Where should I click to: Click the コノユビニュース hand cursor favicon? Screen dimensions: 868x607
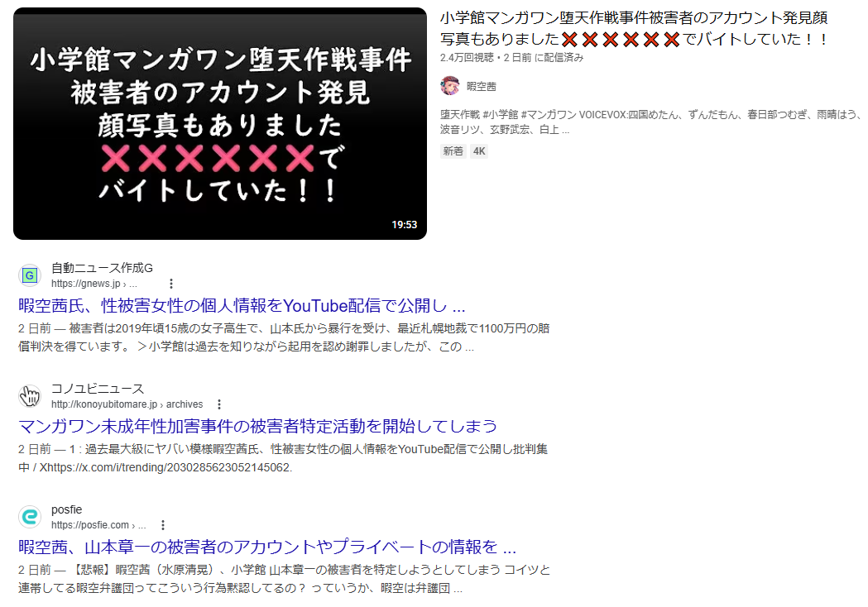(30, 396)
